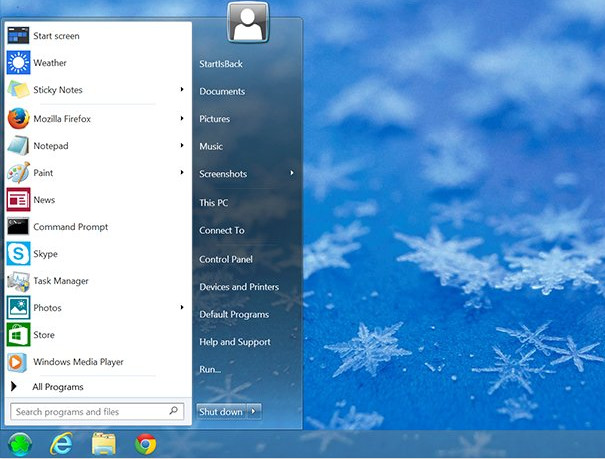Click the Command Prompt label
605x459 pixels.
pyautogui.click(x=71, y=227)
